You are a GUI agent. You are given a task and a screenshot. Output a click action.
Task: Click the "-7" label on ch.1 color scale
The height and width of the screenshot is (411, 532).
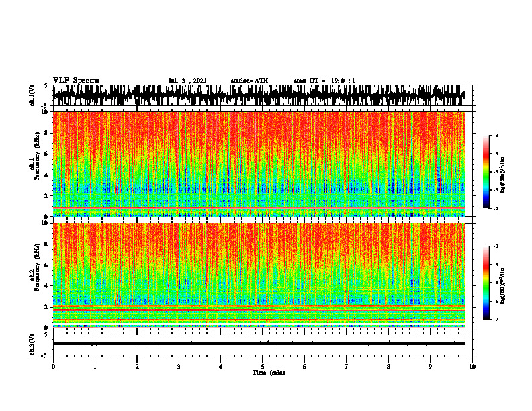pyautogui.click(x=495, y=208)
